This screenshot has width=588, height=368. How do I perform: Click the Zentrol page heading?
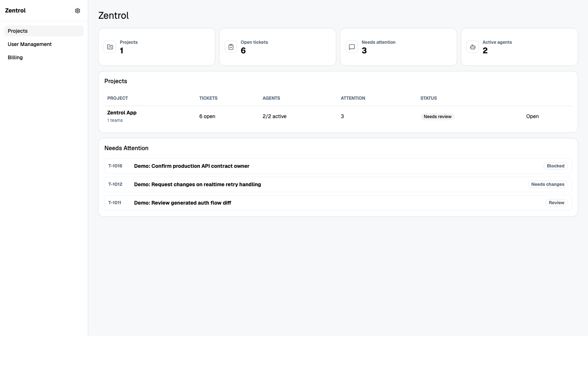(x=114, y=15)
